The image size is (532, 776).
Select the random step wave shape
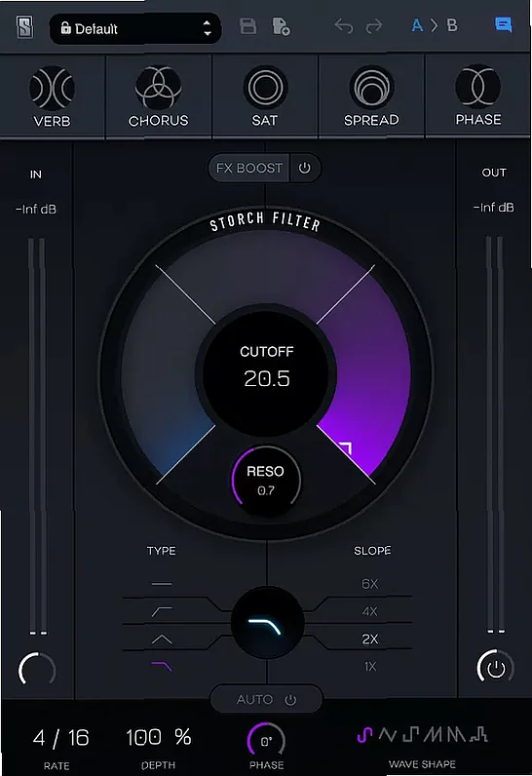(478, 735)
